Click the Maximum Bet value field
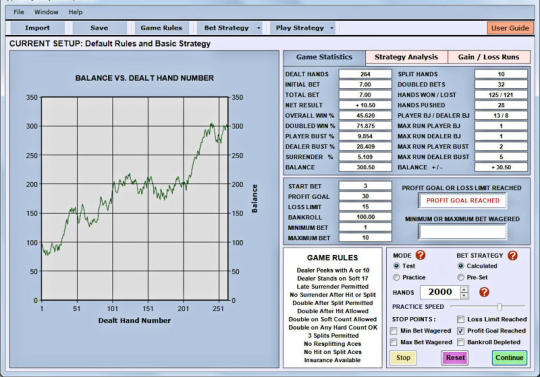540x377 pixels. click(x=365, y=238)
